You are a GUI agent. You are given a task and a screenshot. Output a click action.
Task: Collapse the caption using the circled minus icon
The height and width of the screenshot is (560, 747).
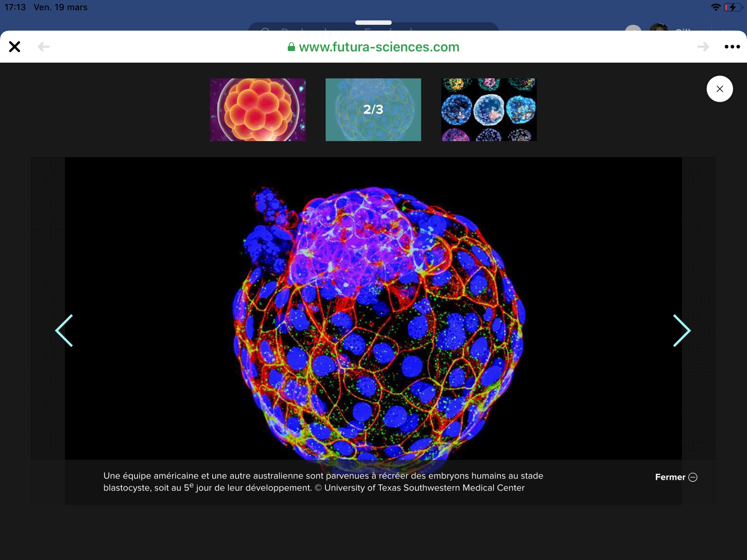point(693,477)
